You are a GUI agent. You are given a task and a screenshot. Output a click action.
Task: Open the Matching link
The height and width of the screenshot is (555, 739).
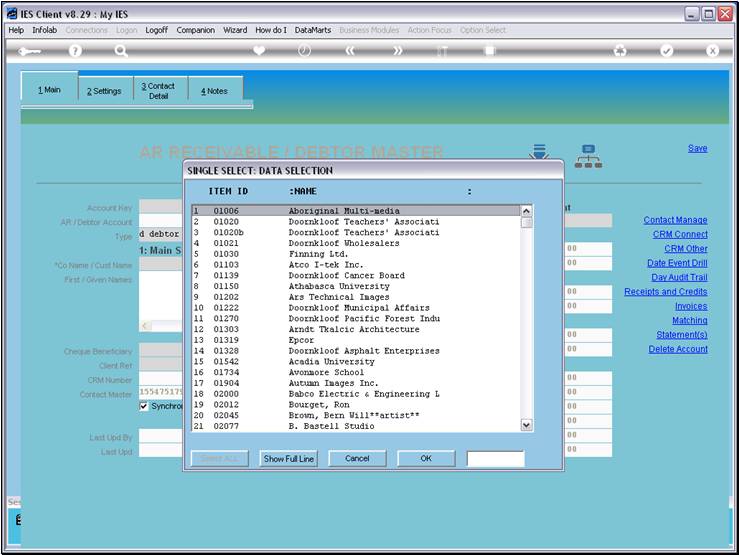[x=690, y=320]
